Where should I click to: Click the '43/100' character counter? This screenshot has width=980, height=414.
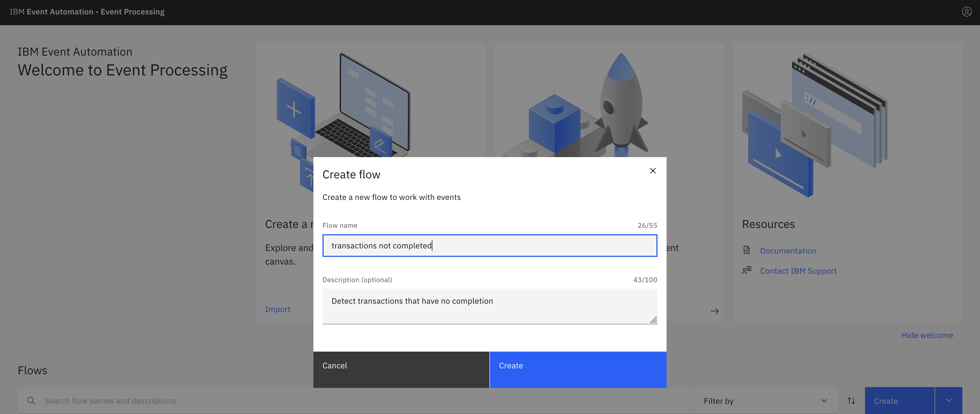(x=645, y=280)
